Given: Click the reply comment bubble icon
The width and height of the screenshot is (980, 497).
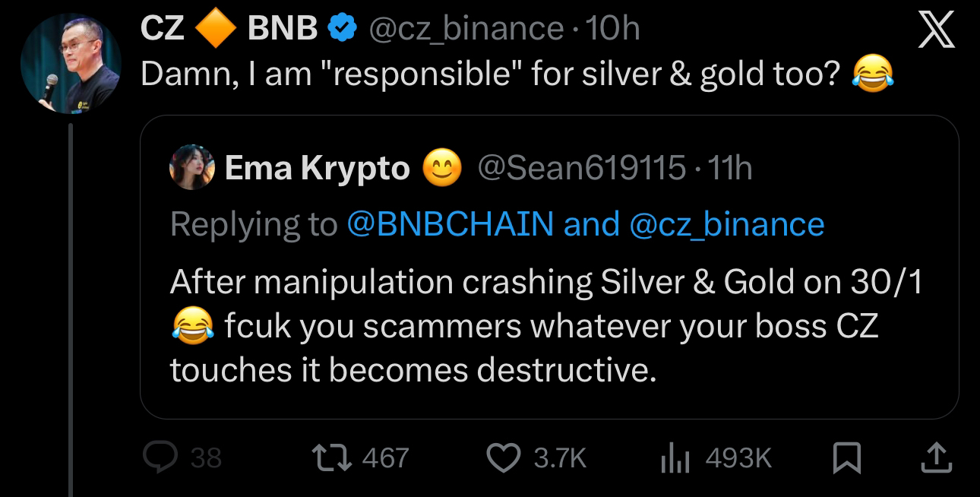Looking at the screenshot, I should 160,457.
